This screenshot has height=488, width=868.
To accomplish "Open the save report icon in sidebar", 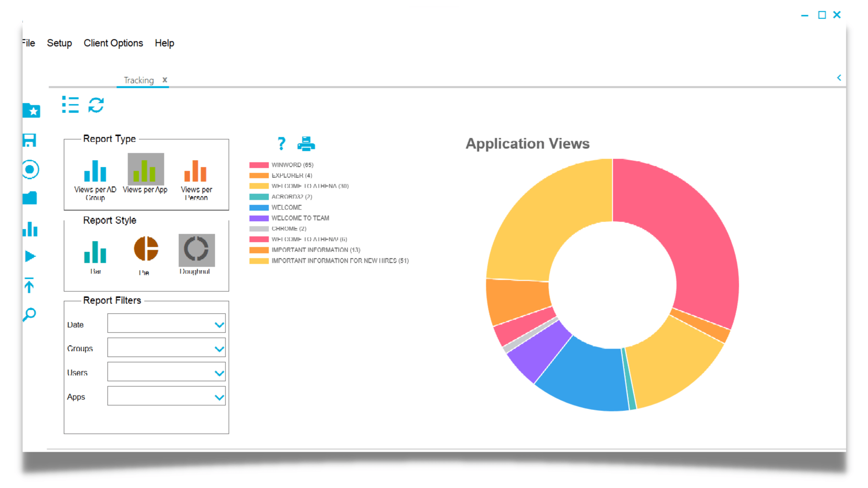I will pos(29,141).
